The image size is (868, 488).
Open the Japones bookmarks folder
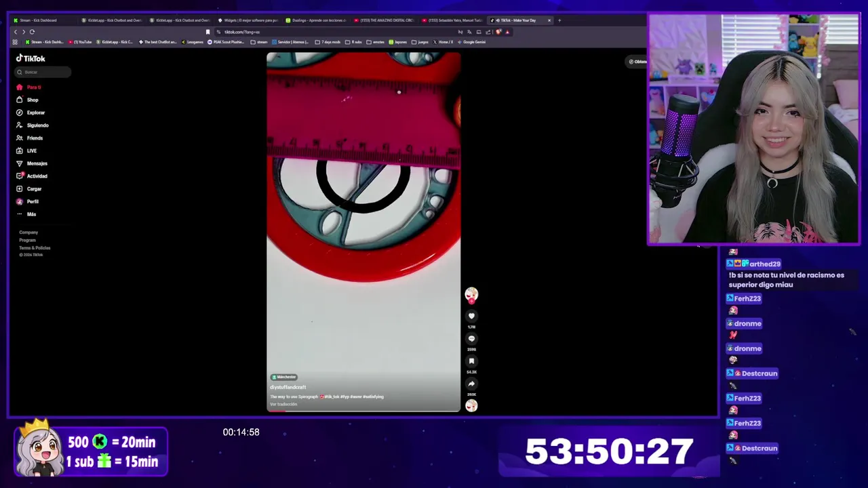pos(398,42)
